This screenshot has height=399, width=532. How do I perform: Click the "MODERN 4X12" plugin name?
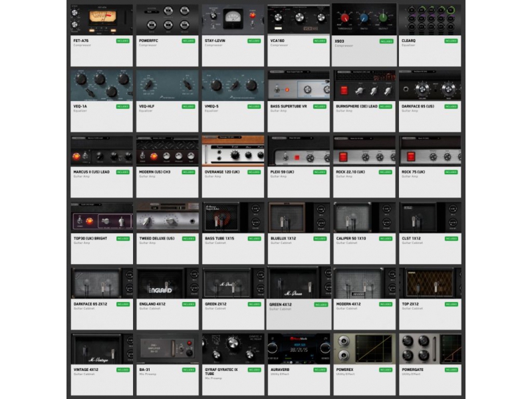(348, 304)
